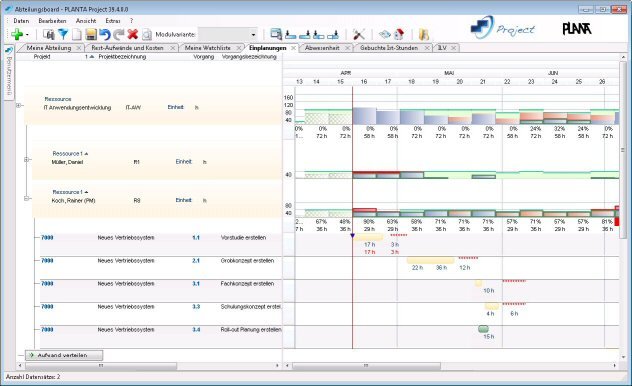632x386 pixels.
Task: Expand the IT Anwendungsentwicklung resource node
Action: (18, 106)
